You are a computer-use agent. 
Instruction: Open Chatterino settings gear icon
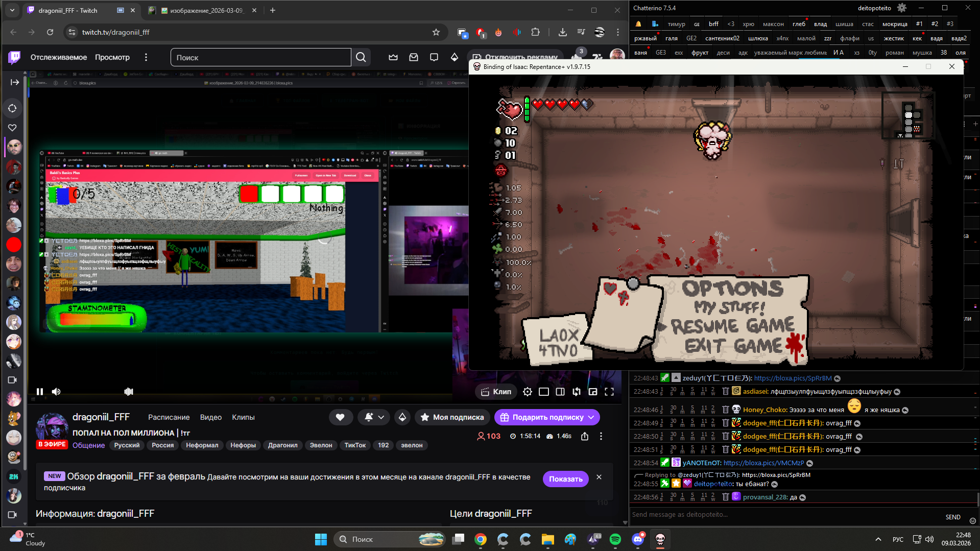tap(902, 8)
